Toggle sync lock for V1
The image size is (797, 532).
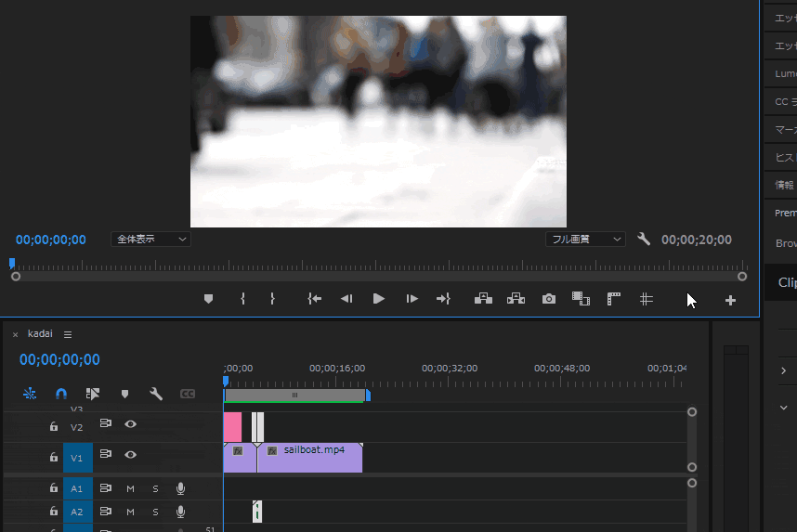105,453
